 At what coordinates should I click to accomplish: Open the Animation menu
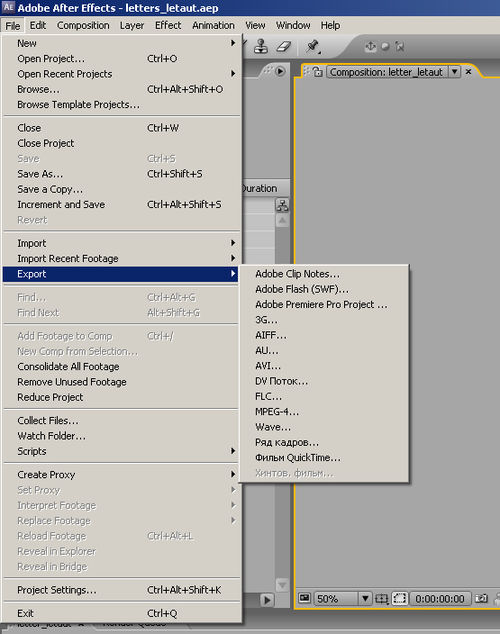click(x=213, y=25)
